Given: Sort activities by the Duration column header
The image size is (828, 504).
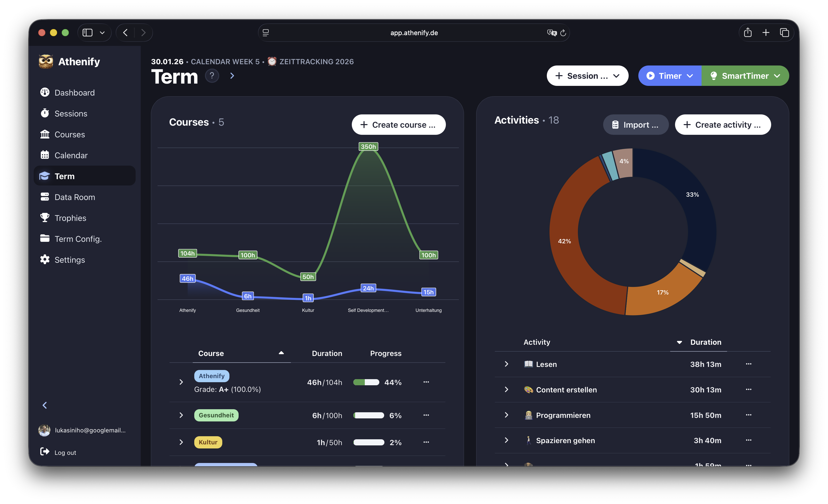Looking at the screenshot, I should [706, 342].
